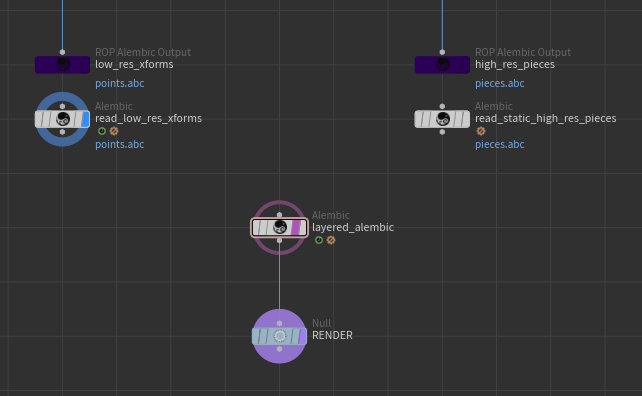Select the read_static_high_res_pieces node icon
Image resolution: width=642 pixels, height=396 pixels.
[443, 119]
